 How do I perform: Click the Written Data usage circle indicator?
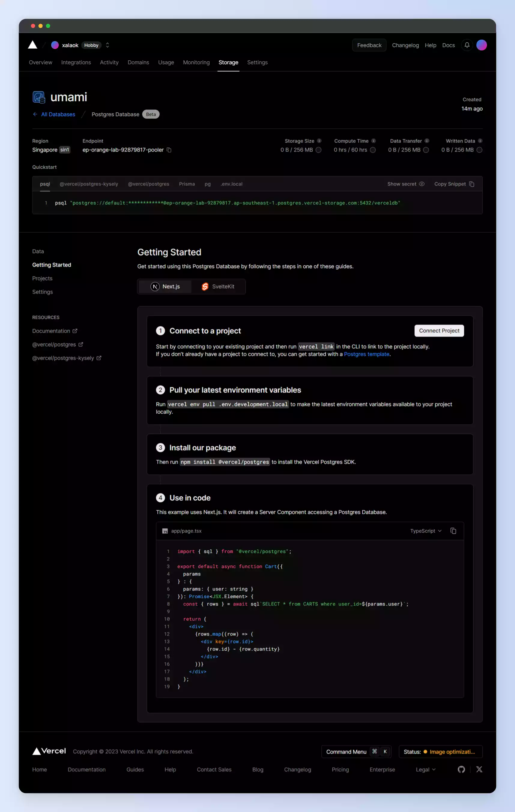click(479, 150)
